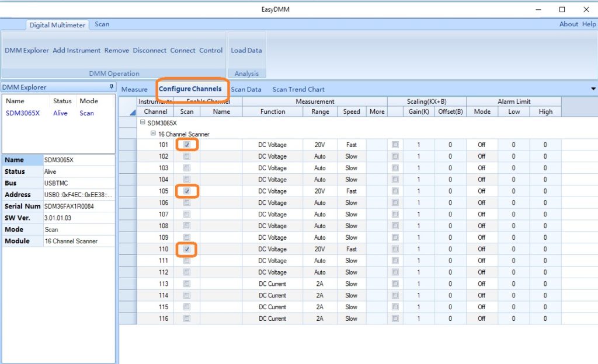598x364 pixels.
Task: Open the tab bar dropdown arrow
Action: [593, 89]
